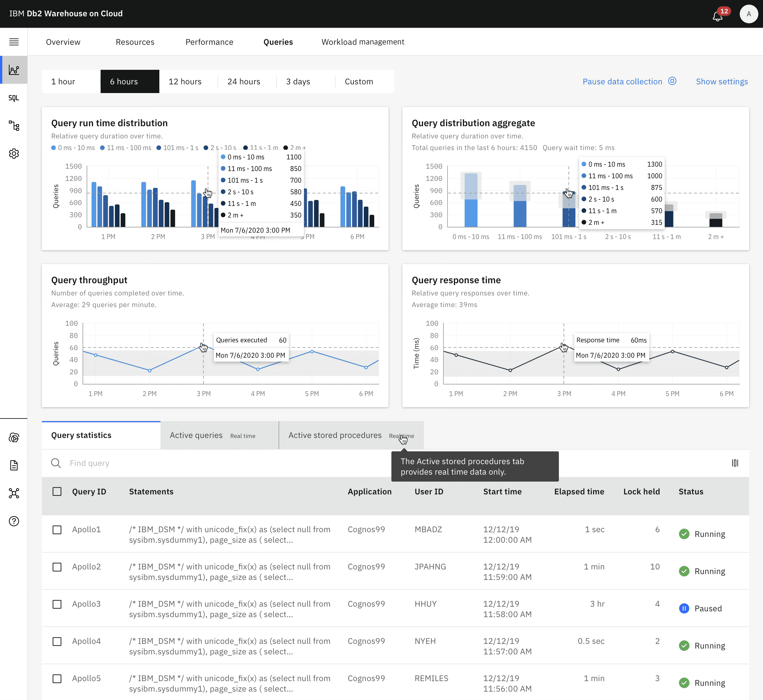Switch to the Performance tab

(x=209, y=42)
